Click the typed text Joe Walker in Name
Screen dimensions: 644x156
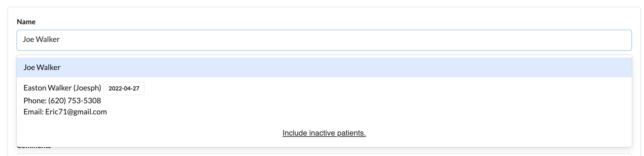[x=41, y=40]
